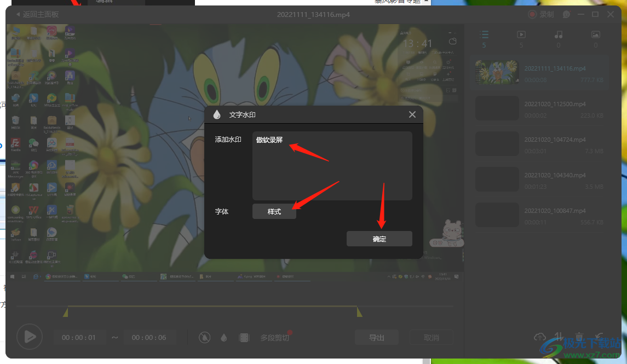This screenshot has height=364, width=627.
Task: Click the cloud upload icon
Action: [x=539, y=337]
